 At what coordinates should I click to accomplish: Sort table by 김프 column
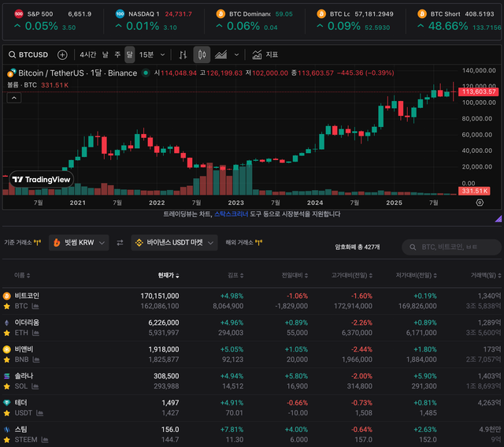pos(235,275)
